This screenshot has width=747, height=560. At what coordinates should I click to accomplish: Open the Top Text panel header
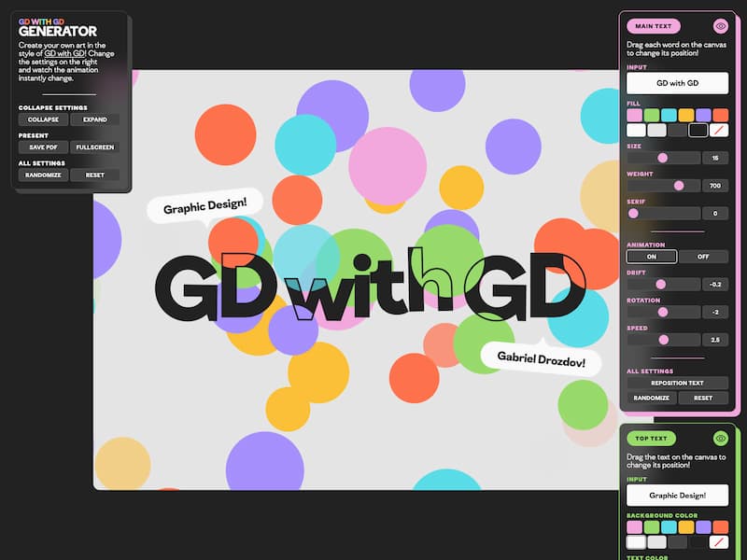[x=651, y=438]
